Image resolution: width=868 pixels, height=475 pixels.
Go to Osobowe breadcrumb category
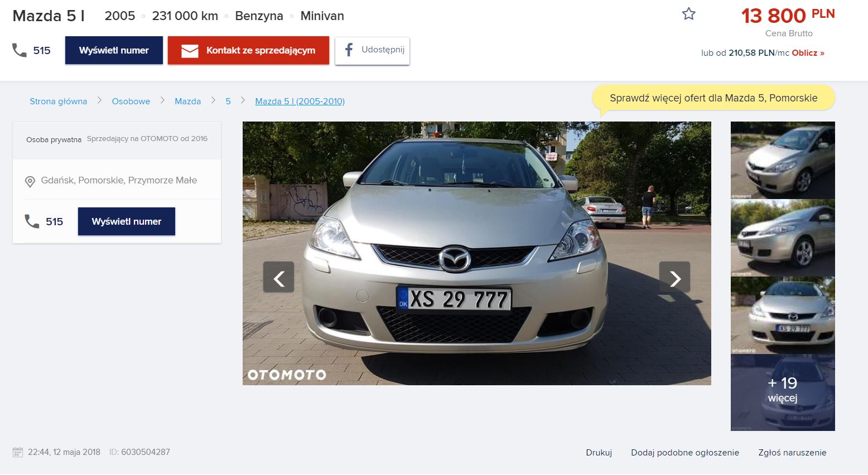[131, 101]
